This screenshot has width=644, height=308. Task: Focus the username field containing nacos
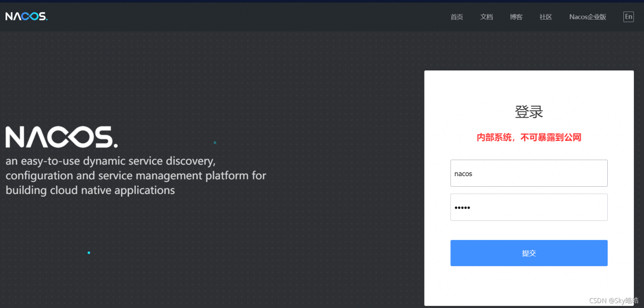529,173
